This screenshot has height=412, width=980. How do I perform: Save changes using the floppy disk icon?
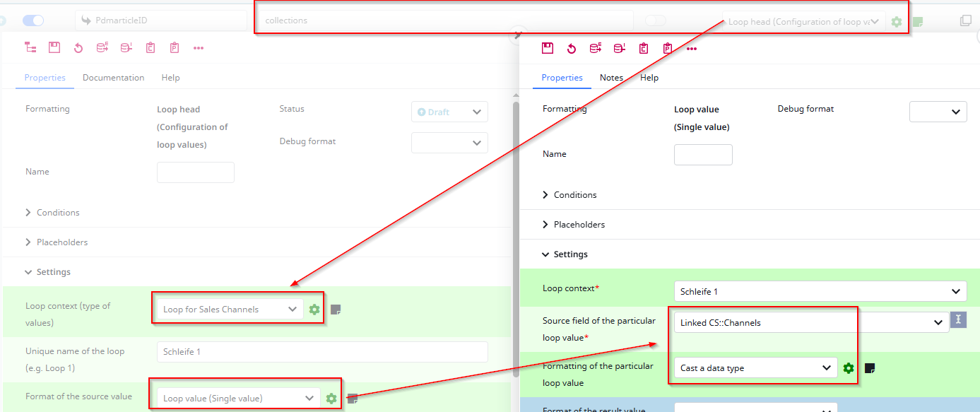[x=53, y=47]
